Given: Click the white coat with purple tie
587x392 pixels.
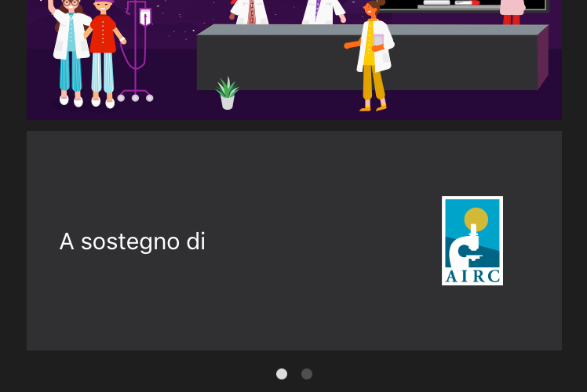Looking at the screenshot, I should click(x=323, y=11).
